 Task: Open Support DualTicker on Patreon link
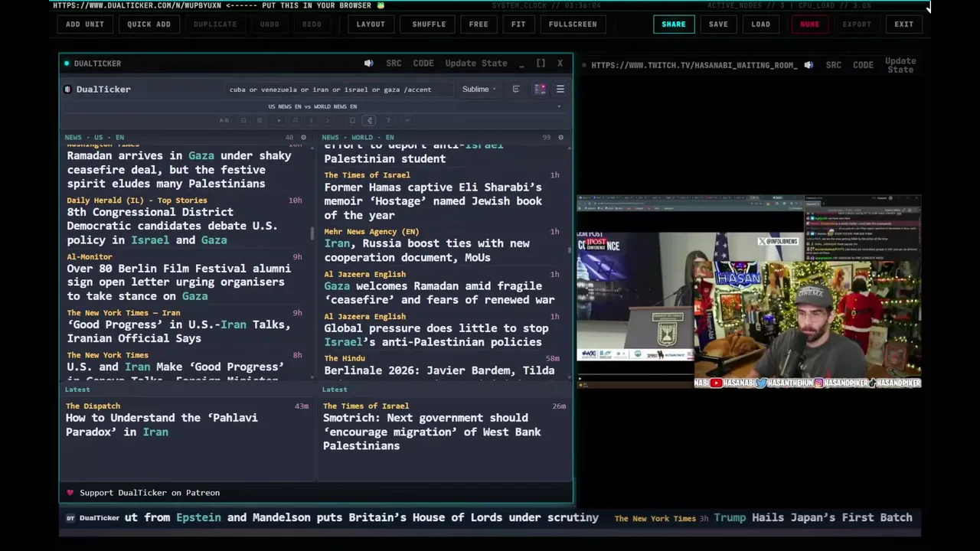[149, 493]
